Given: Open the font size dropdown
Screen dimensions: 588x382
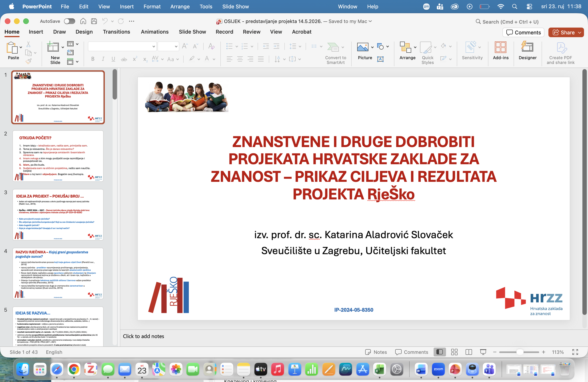Looking at the screenshot, I should 176,46.
